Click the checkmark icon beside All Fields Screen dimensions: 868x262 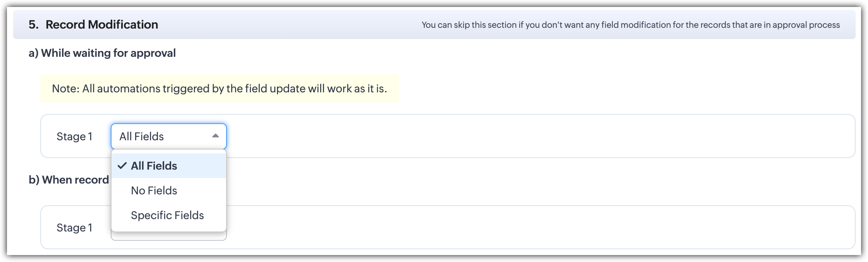[122, 166]
